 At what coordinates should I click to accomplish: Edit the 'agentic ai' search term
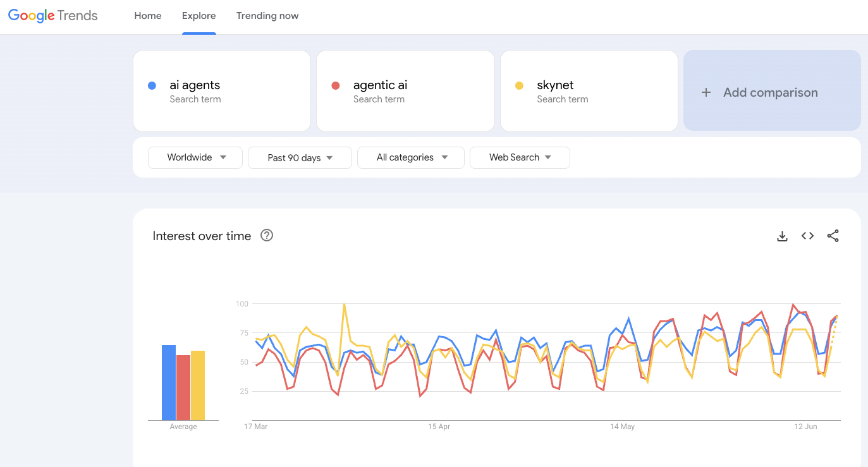pyautogui.click(x=405, y=91)
